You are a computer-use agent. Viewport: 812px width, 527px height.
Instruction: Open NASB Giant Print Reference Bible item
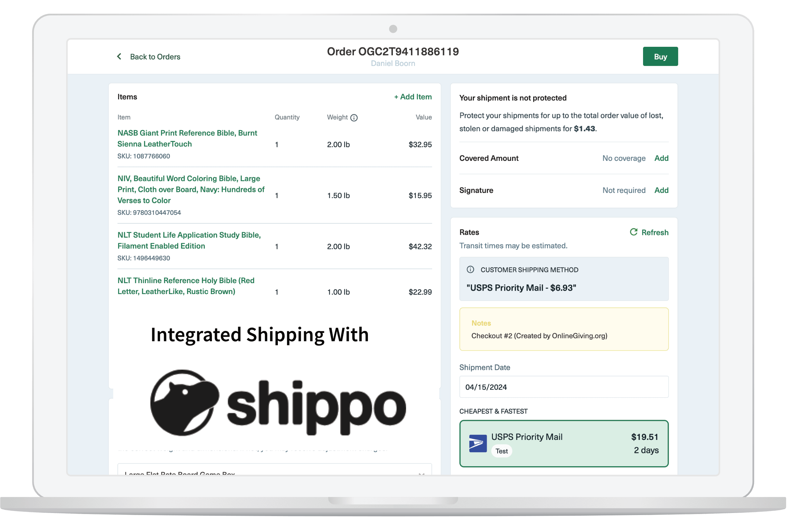point(187,138)
